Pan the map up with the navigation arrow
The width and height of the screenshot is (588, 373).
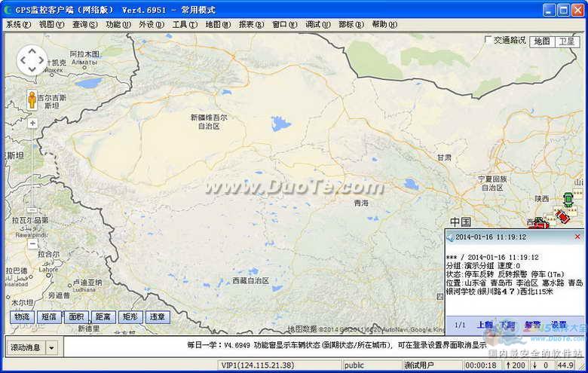(x=32, y=50)
